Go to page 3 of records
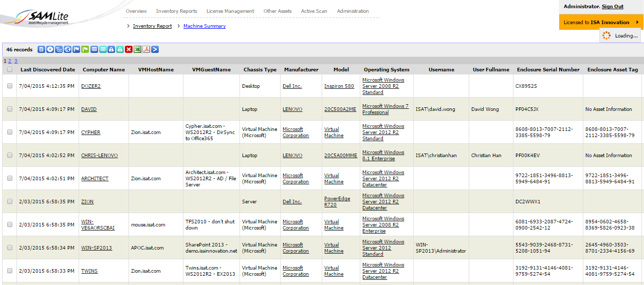The image size is (644, 285). (16, 61)
